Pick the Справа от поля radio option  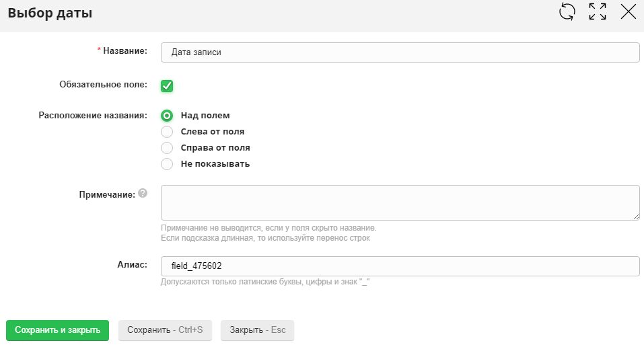(x=167, y=148)
